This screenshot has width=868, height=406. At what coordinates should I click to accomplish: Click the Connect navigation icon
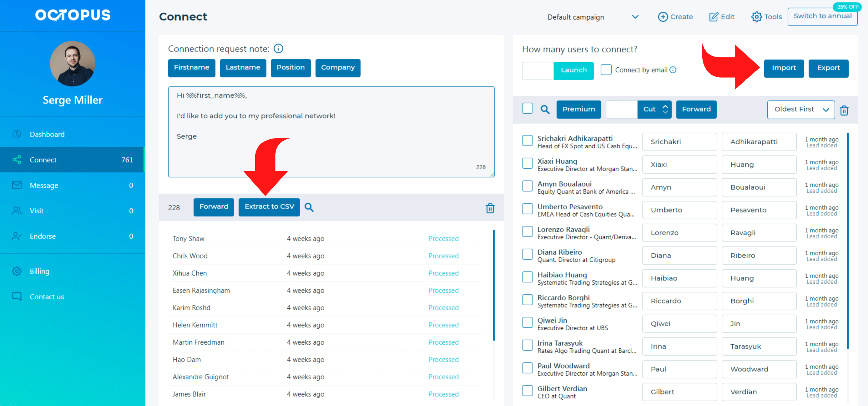[17, 159]
